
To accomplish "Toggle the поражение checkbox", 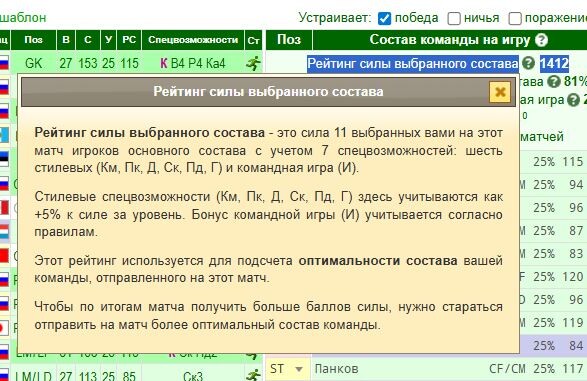I will tap(515, 18).
